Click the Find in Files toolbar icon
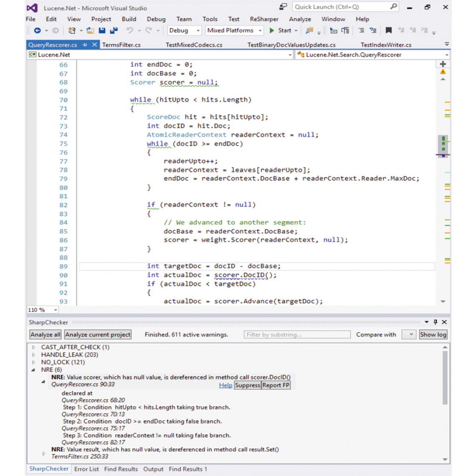The width and height of the screenshot is (476, 476). point(309,30)
